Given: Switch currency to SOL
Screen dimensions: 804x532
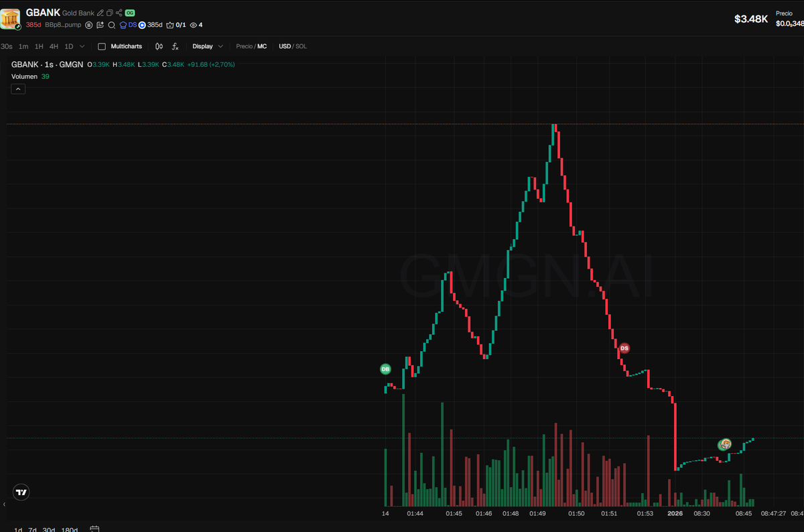Looking at the screenshot, I should pyautogui.click(x=301, y=46).
